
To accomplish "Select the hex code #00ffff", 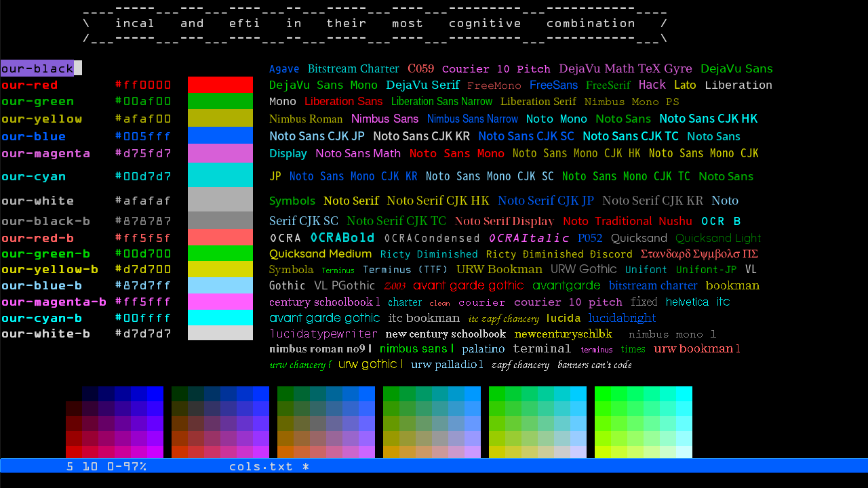I will click(x=143, y=318).
